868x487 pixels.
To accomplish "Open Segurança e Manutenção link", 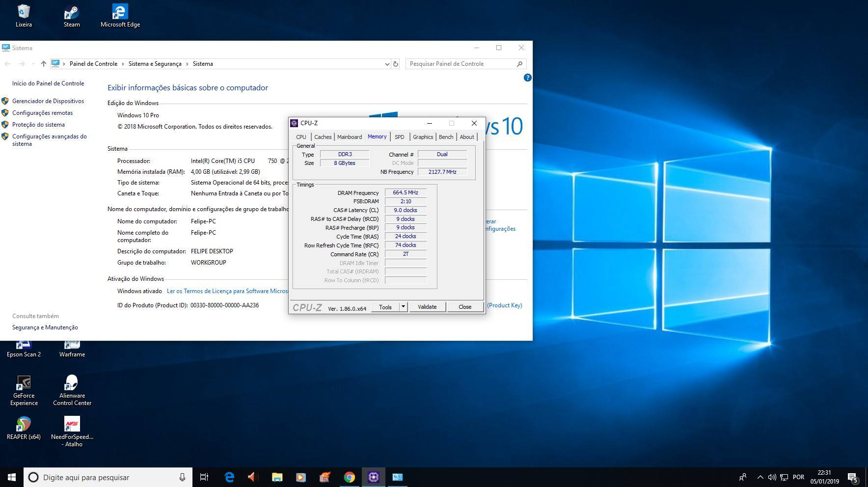I will click(x=45, y=327).
